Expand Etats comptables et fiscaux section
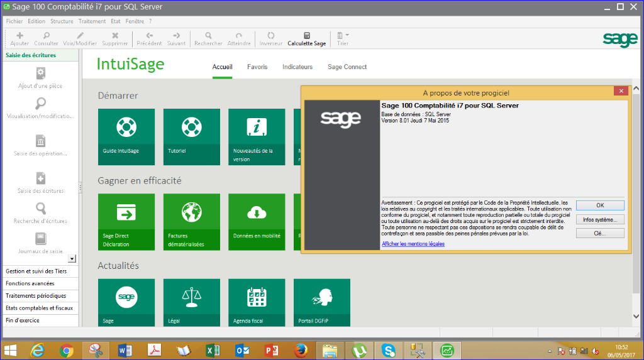This screenshot has height=360, width=644. pyautogui.click(x=41, y=308)
